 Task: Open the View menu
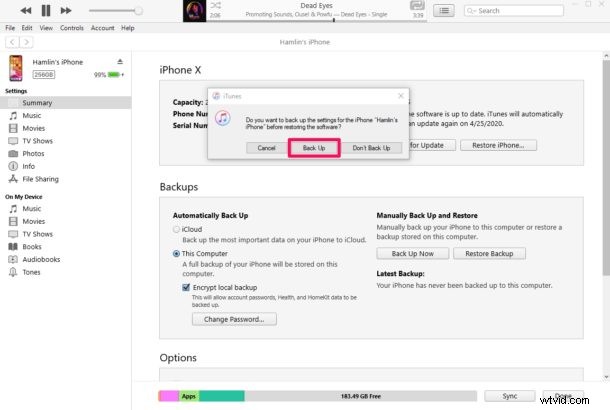click(46, 28)
